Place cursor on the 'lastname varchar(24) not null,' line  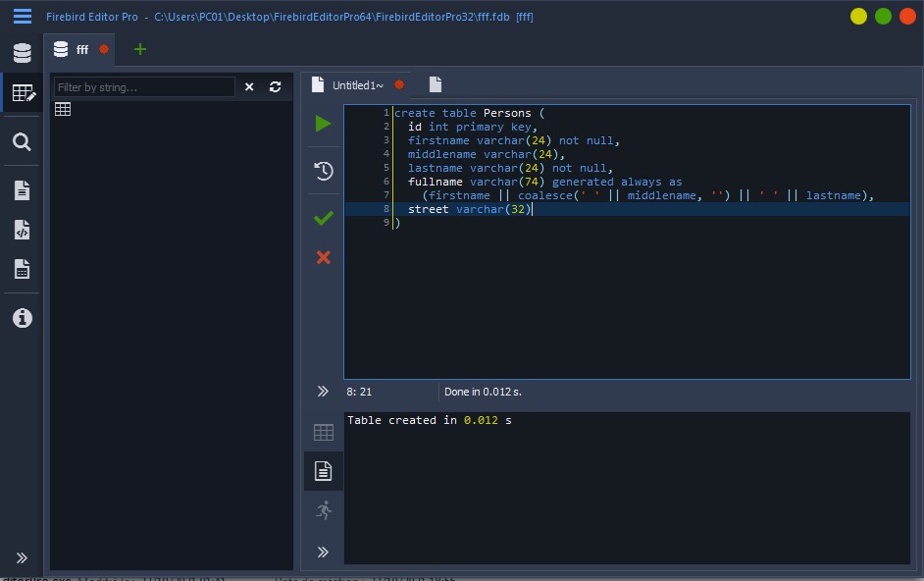click(510, 168)
